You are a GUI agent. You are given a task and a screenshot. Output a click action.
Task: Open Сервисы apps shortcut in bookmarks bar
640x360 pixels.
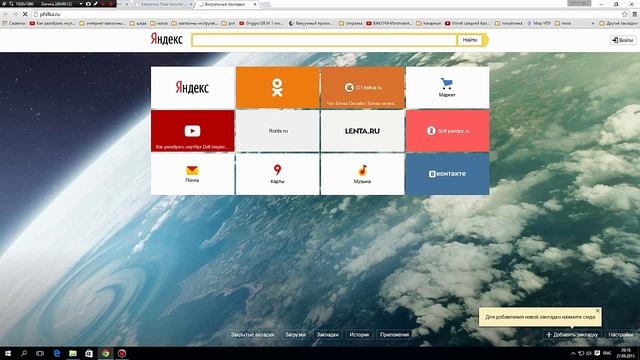(x=14, y=23)
